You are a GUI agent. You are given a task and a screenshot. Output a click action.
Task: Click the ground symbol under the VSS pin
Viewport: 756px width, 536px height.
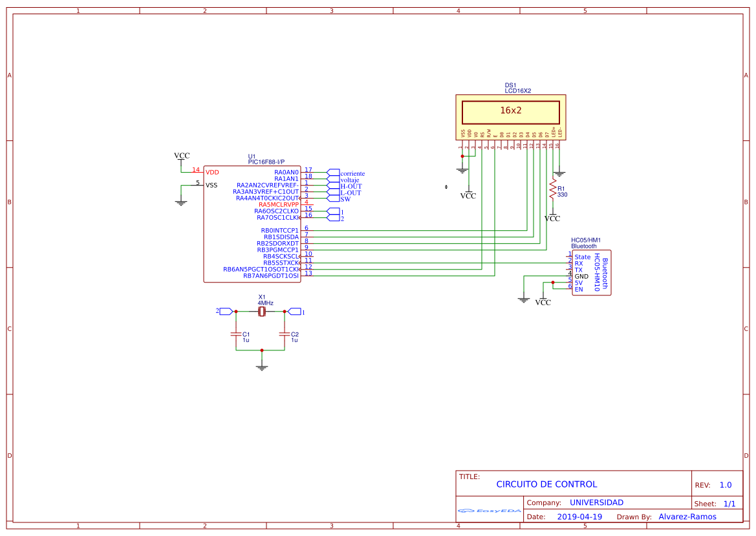[181, 203]
